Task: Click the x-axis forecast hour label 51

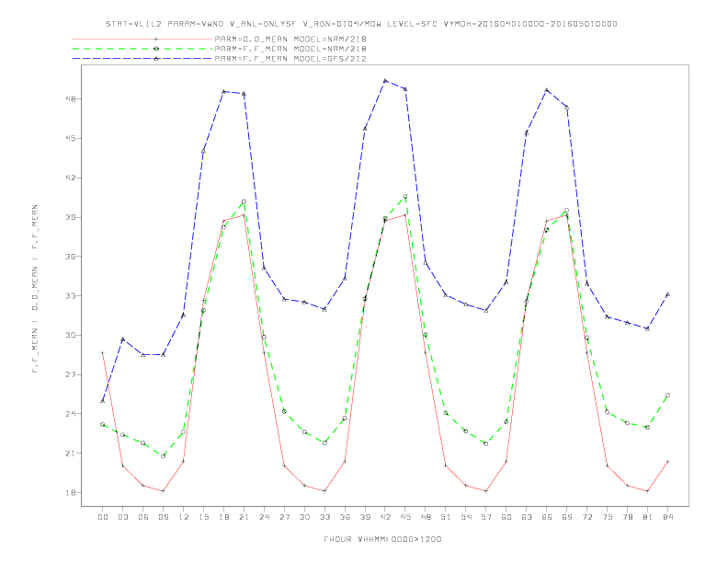Action: [x=446, y=517]
